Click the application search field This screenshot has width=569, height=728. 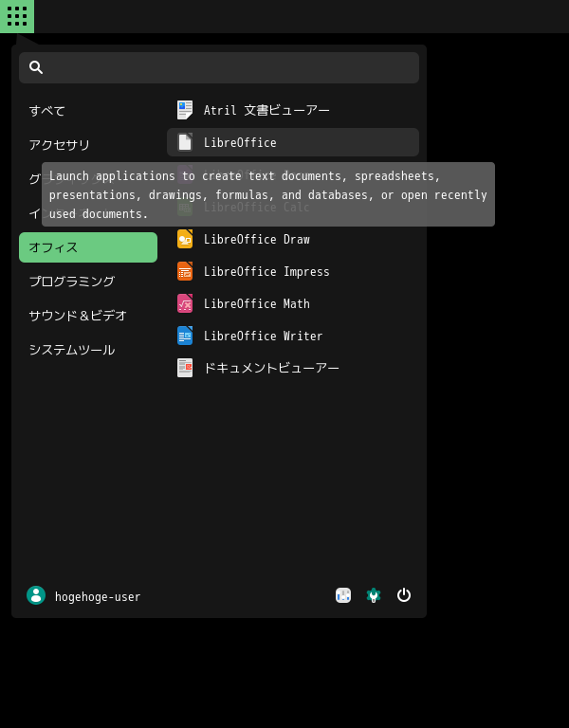(219, 68)
